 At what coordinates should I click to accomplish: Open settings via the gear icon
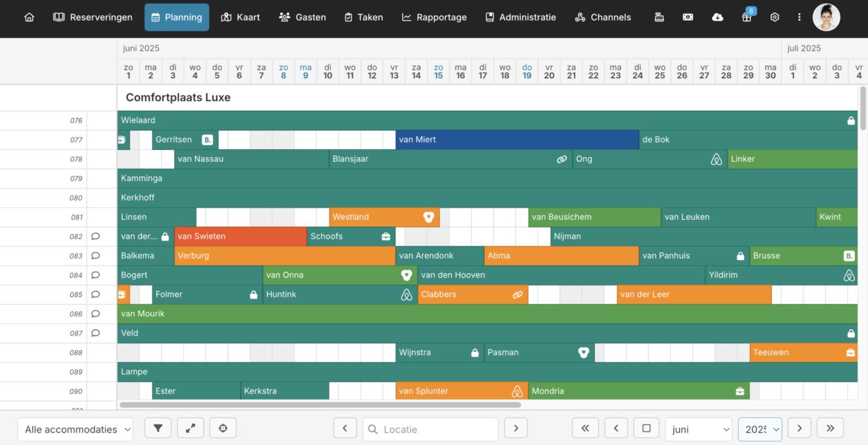click(775, 17)
